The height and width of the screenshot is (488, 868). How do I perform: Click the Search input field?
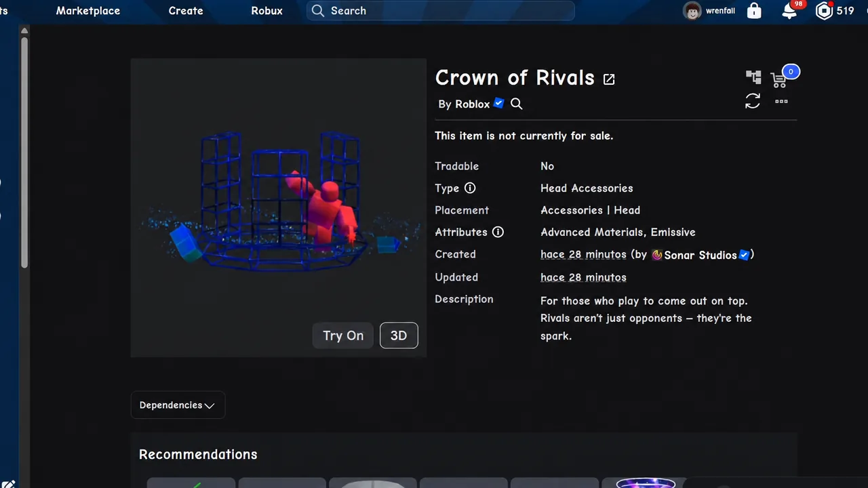point(441,11)
